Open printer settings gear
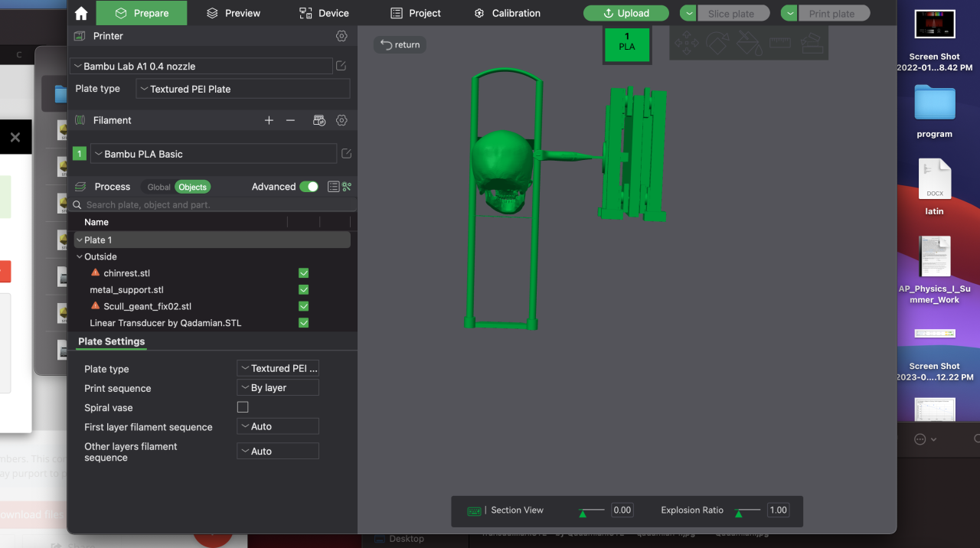 pos(341,36)
